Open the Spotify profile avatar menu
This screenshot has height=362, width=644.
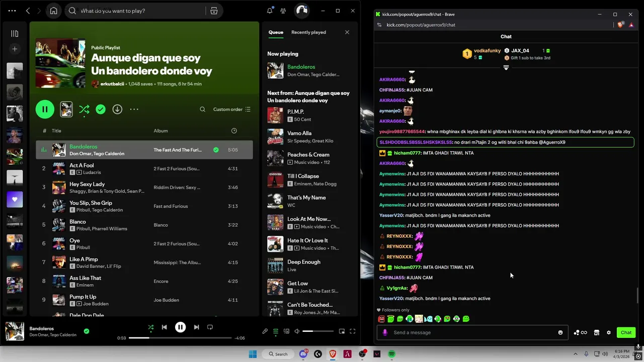tap(301, 11)
